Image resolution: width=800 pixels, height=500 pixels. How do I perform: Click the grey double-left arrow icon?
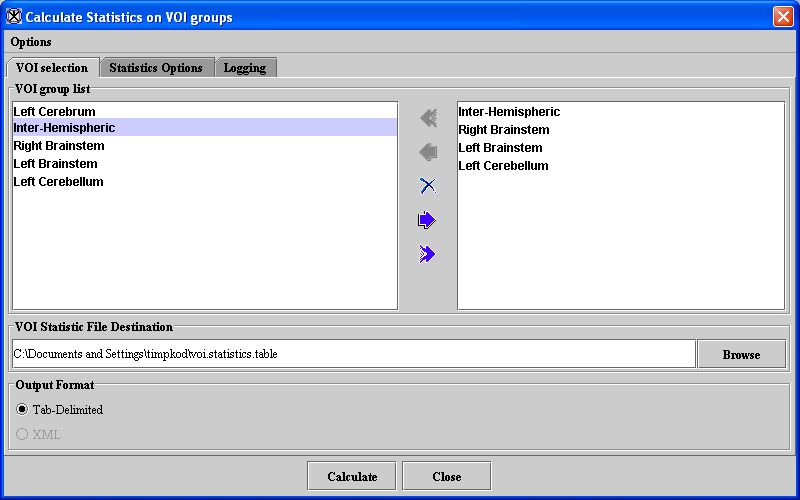pos(428,118)
